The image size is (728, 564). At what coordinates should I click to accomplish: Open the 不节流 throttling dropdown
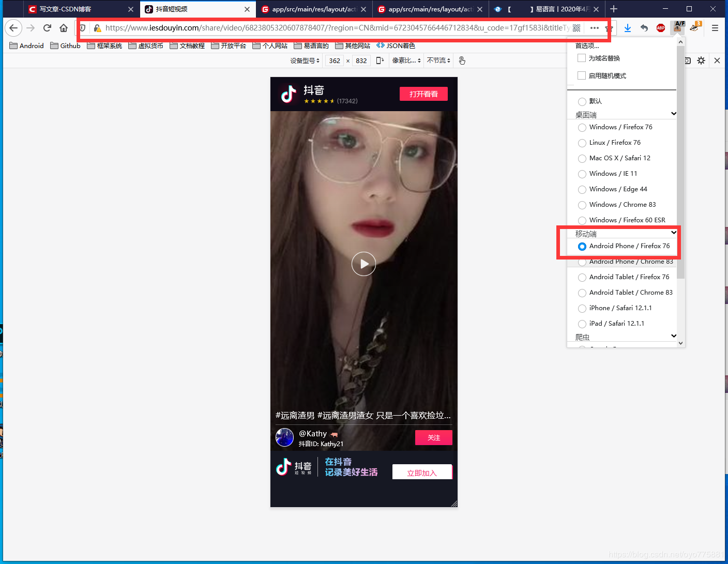point(438,60)
